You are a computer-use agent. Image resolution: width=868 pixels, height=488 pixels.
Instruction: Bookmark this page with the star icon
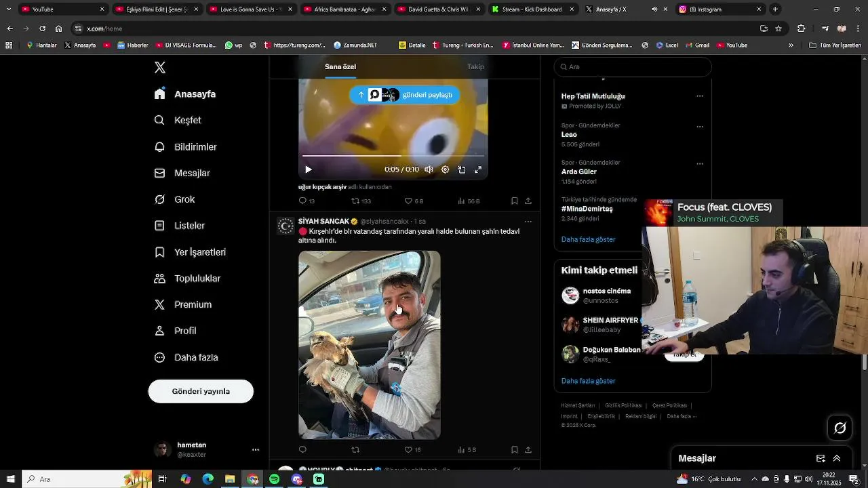point(778,28)
